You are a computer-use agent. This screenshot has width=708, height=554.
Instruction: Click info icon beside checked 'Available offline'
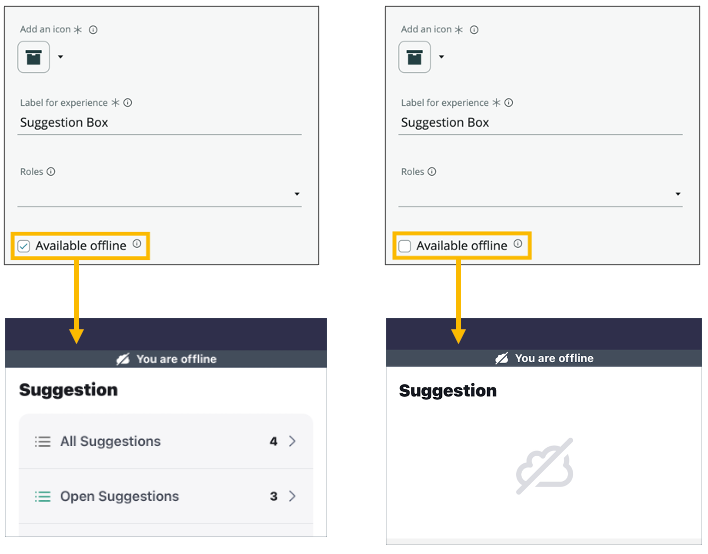pos(137,244)
